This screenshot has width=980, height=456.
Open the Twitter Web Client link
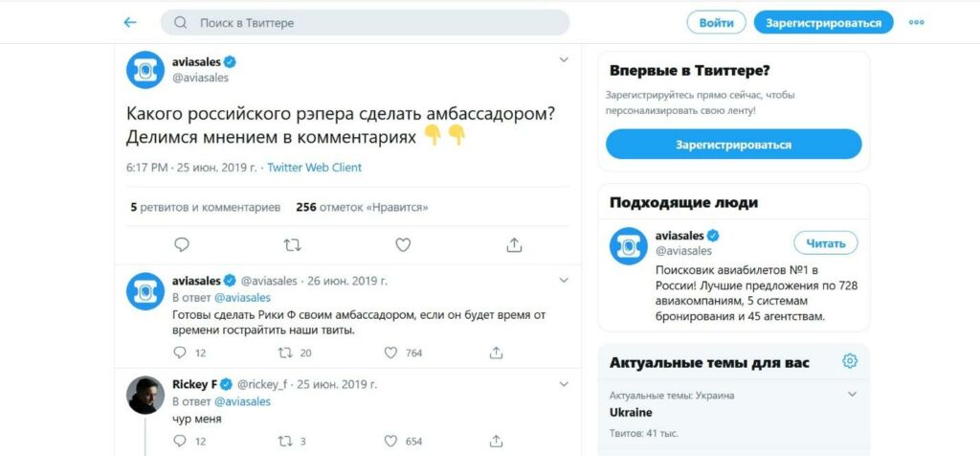[x=314, y=168]
